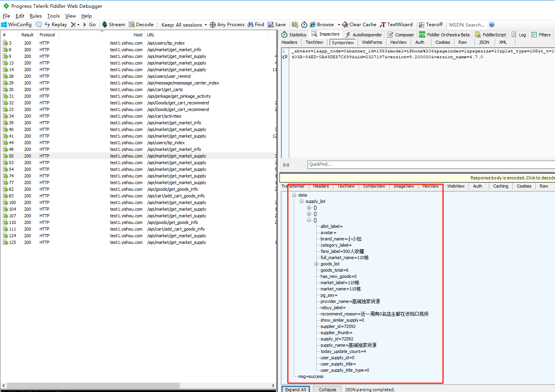Click the response body encoded decode bar
Image resolution: width=555 pixels, height=392 pixels.
tap(417, 178)
